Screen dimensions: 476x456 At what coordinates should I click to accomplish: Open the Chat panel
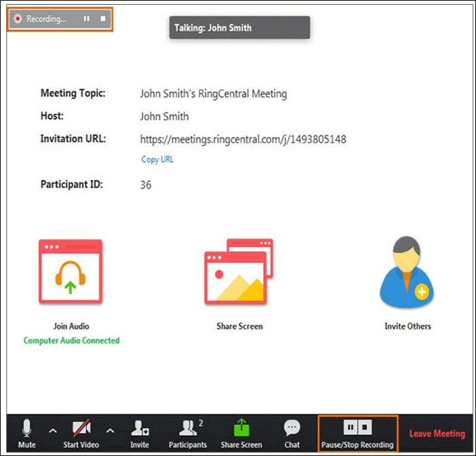292,434
